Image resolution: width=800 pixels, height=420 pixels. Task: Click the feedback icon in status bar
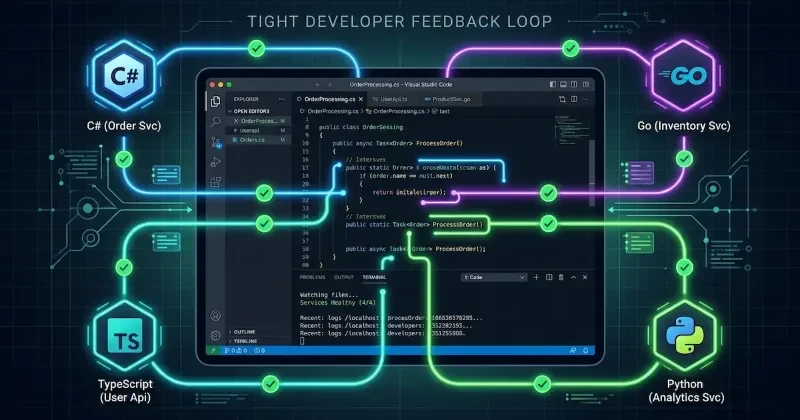(572, 351)
